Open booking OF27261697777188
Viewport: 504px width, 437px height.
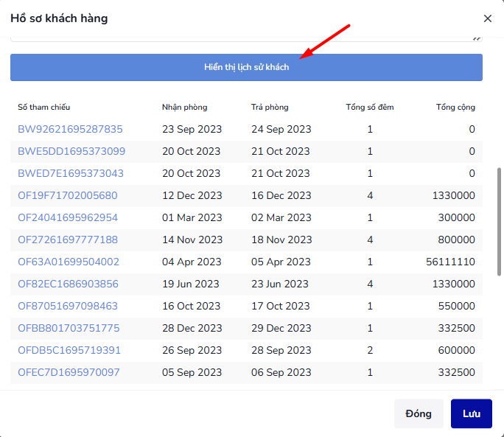(x=68, y=240)
